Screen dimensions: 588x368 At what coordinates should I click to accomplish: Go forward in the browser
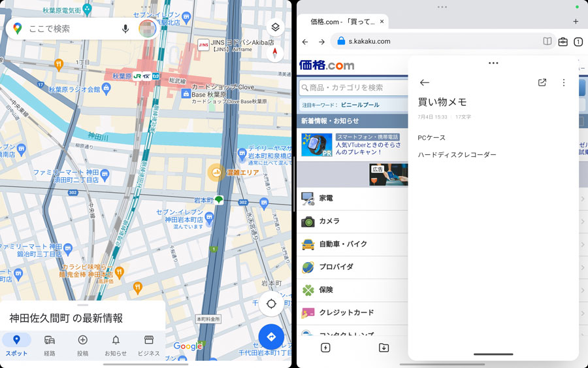tap(321, 42)
